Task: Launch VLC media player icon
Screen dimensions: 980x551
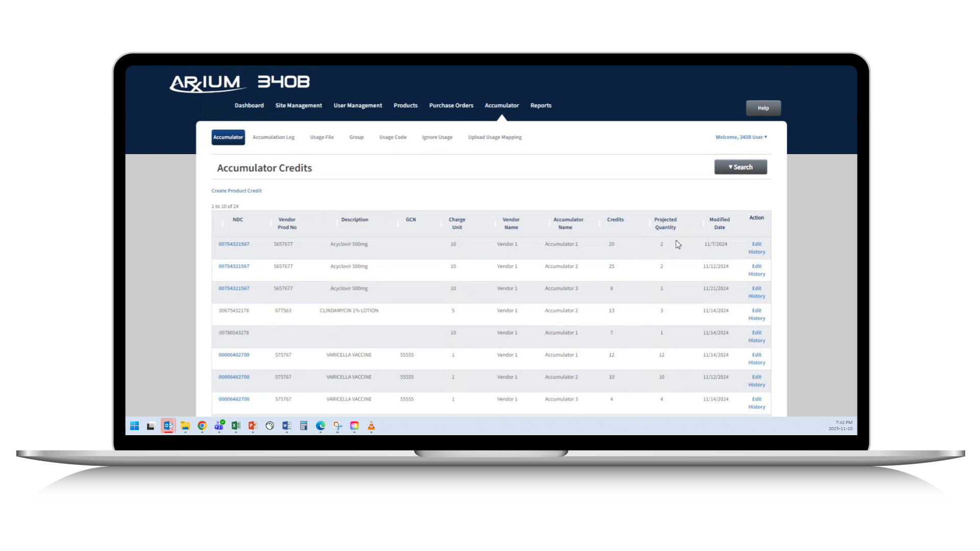Action: point(371,426)
